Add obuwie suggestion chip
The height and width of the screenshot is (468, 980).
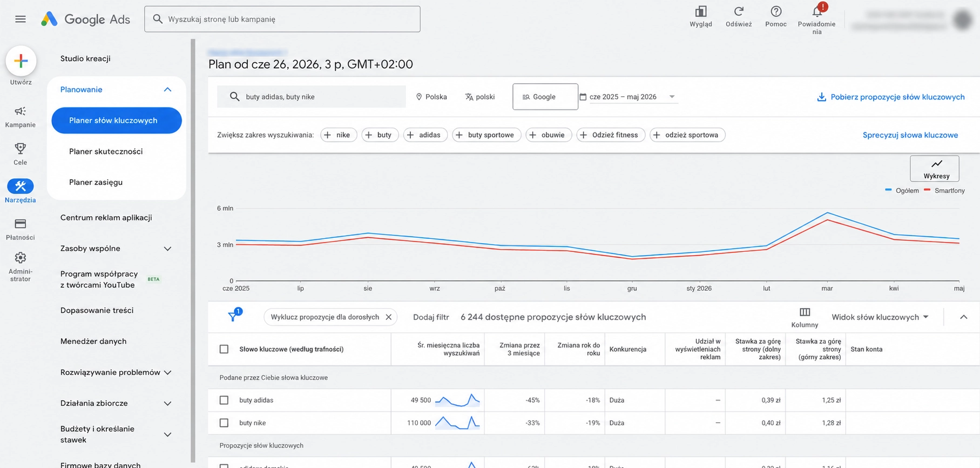pos(549,135)
